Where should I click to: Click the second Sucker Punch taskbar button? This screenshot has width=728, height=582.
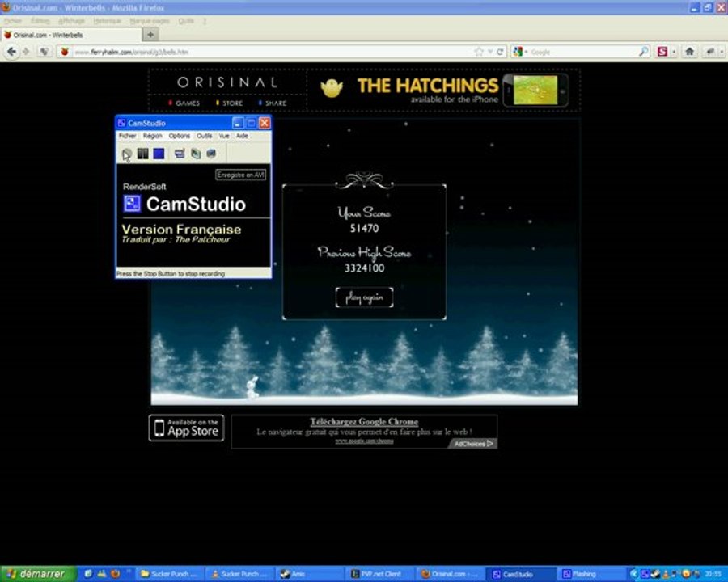pyautogui.click(x=239, y=574)
